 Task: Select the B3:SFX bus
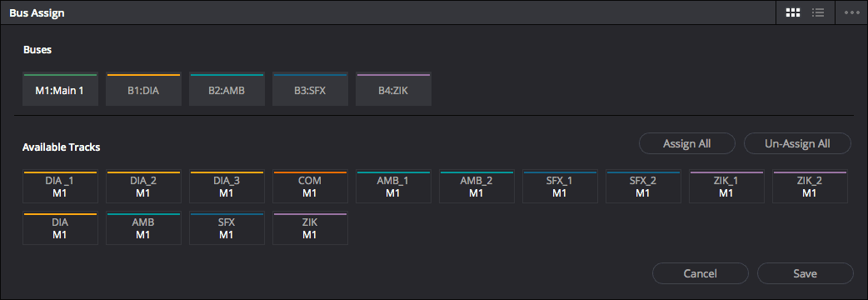[310, 89]
